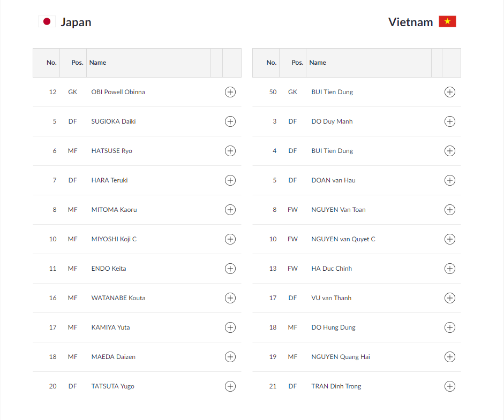Click plus icon for DOAN van Hau
This screenshot has height=420, width=504.
click(449, 180)
